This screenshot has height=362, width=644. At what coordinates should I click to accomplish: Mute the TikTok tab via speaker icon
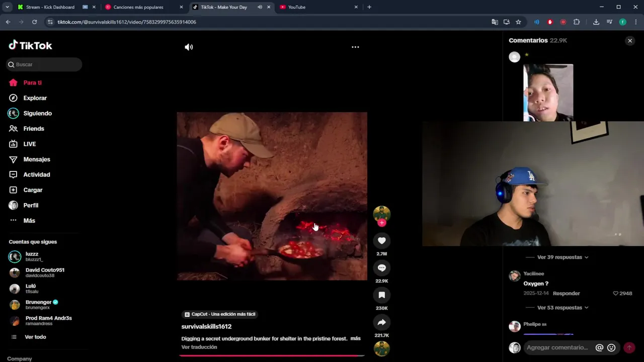(x=260, y=7)
